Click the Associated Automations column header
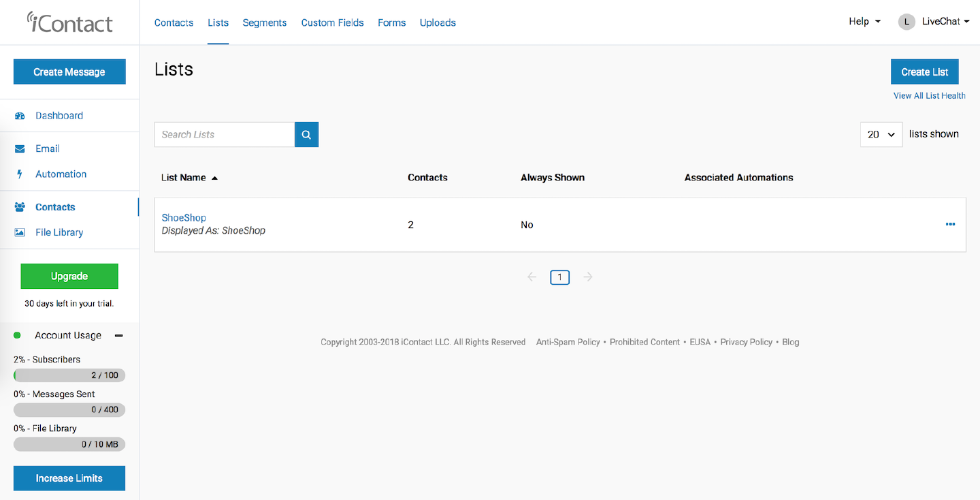The width and height of the screenshot is (980, 500). pyautogui.click(x=739, y=178)
